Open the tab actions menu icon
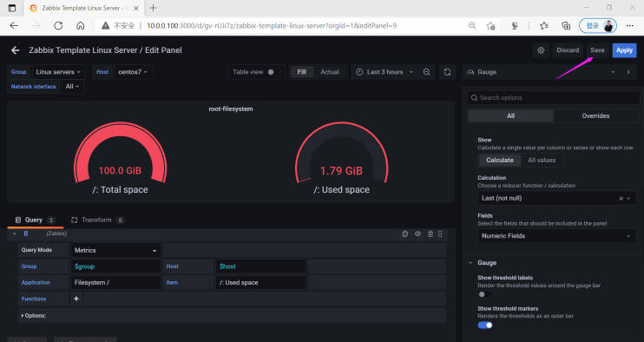The width and height of the screenshot is (644, 342). 12,8
